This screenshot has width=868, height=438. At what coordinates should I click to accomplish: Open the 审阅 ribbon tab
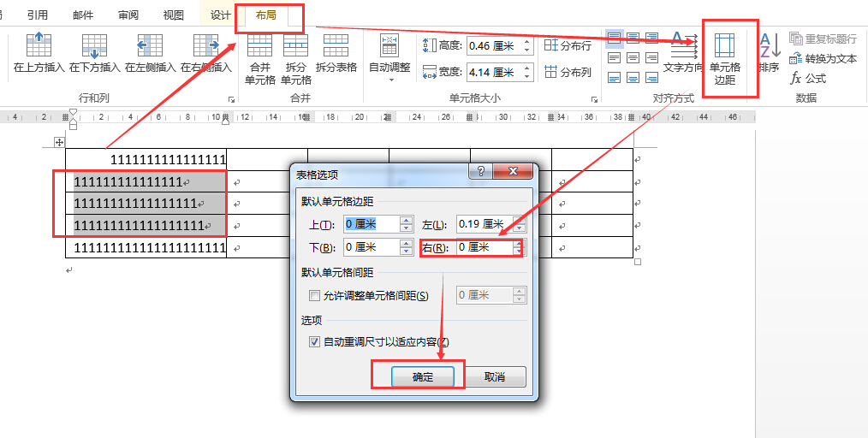(128, 15)
